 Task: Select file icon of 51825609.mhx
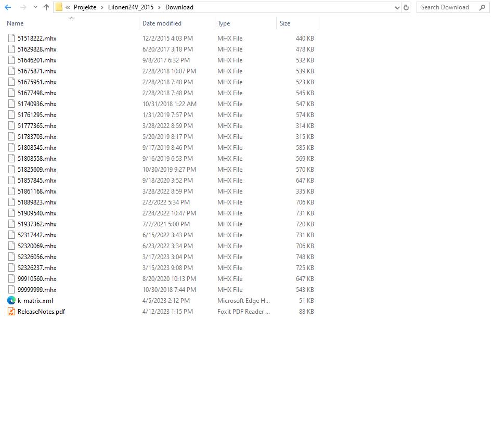point(11,169)
